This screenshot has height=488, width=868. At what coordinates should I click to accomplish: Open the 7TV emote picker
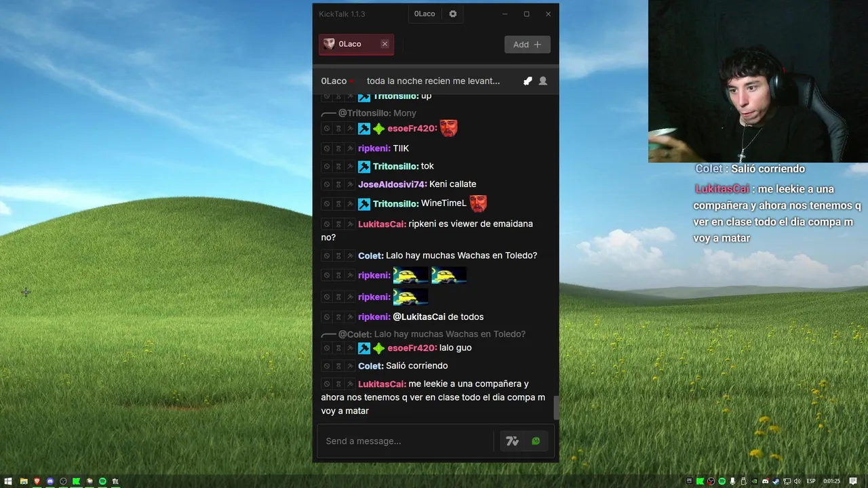[512, 441]
